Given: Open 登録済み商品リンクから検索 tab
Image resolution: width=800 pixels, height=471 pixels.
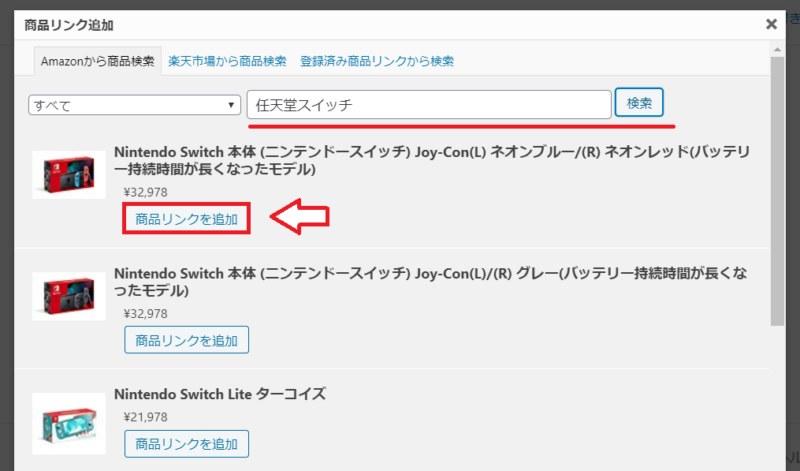Looking at the screenshot, I should (377, 61).
